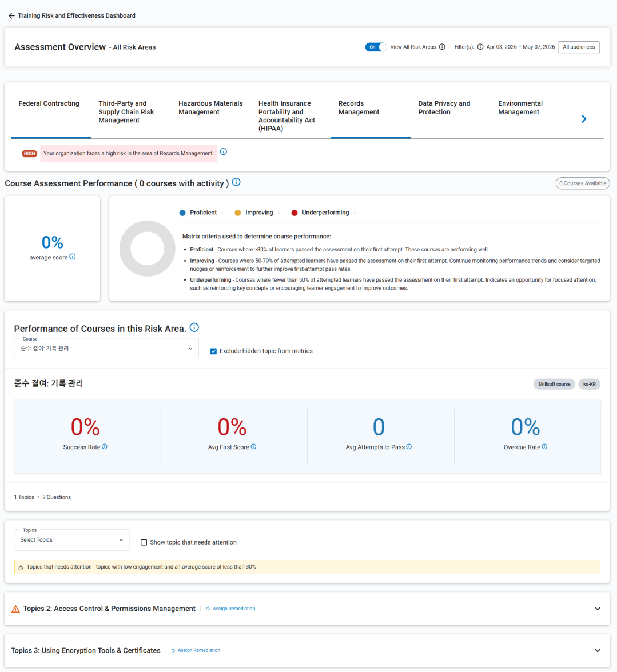Click the warning triangle on Topics 2
This screenshot has width=617, height=672.
(x=15, y=609)
